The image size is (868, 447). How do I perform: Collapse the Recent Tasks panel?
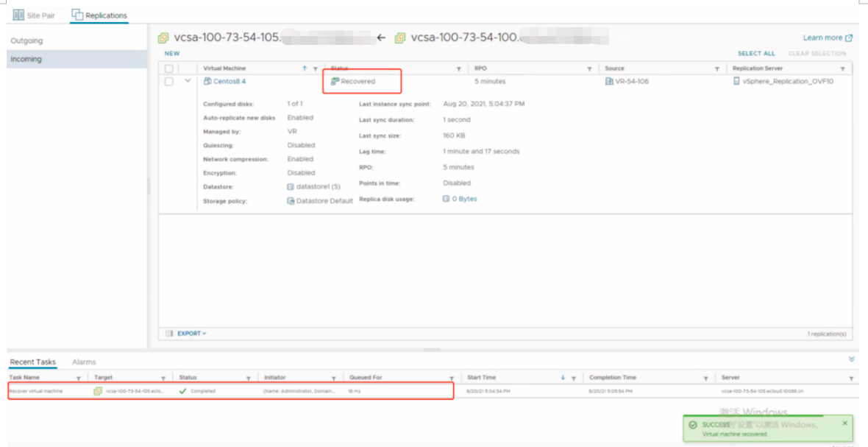(851, 360)
